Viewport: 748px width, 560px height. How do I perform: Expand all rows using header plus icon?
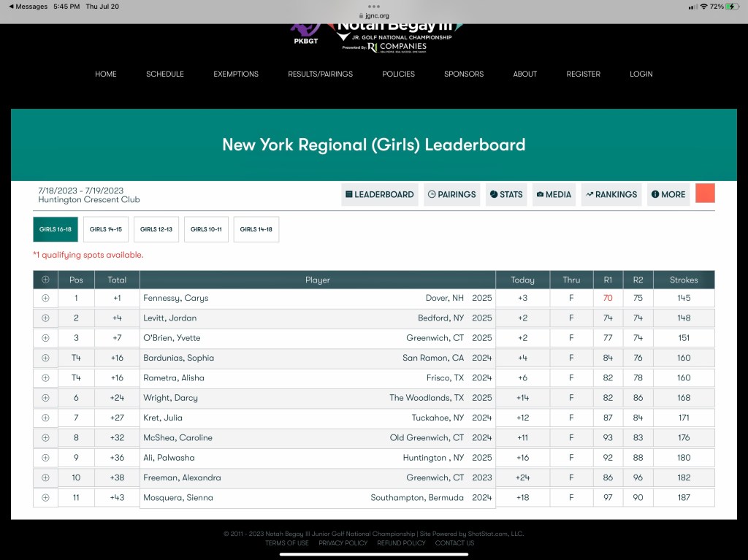click(45, 280)
